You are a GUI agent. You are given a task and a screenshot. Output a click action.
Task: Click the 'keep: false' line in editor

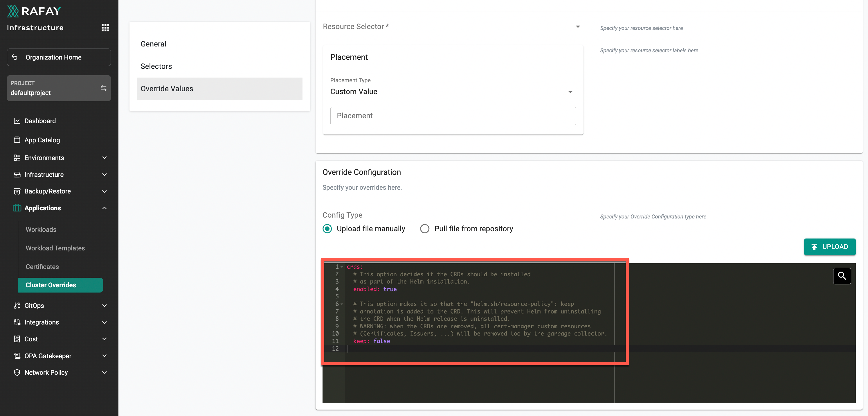pyautogui.click(x=371, y=341)
